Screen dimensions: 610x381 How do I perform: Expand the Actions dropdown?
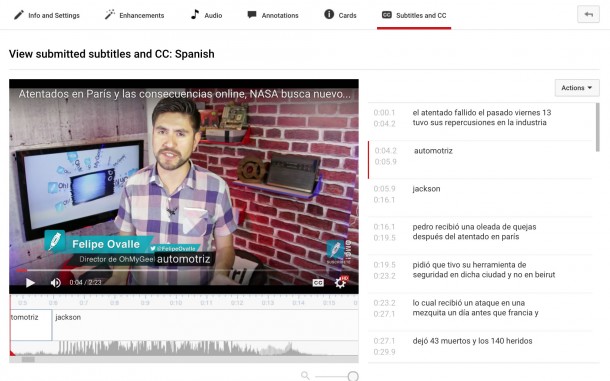(x=577, y=88)
